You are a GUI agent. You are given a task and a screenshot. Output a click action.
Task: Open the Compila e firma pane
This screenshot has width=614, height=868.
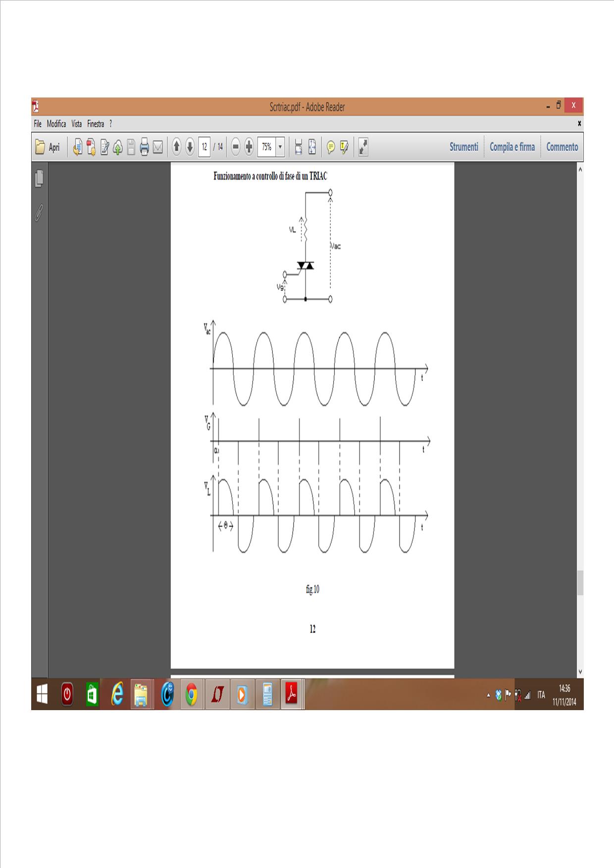pos(512,147)
